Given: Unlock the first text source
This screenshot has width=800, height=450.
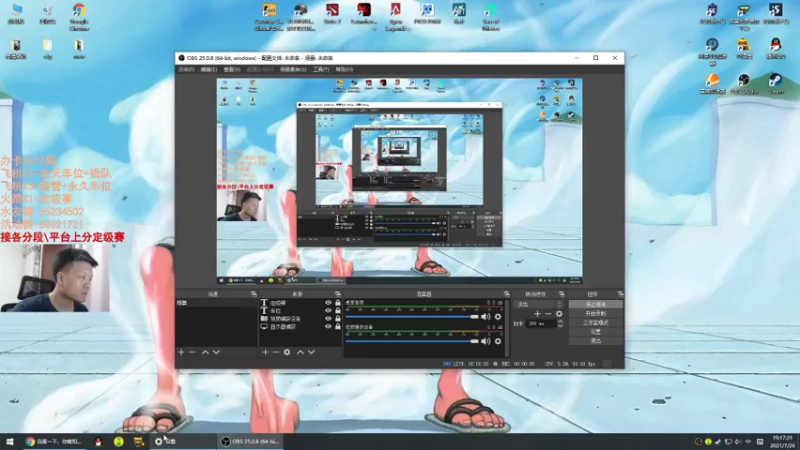Looking at the screenshot, I should point(338,303).
